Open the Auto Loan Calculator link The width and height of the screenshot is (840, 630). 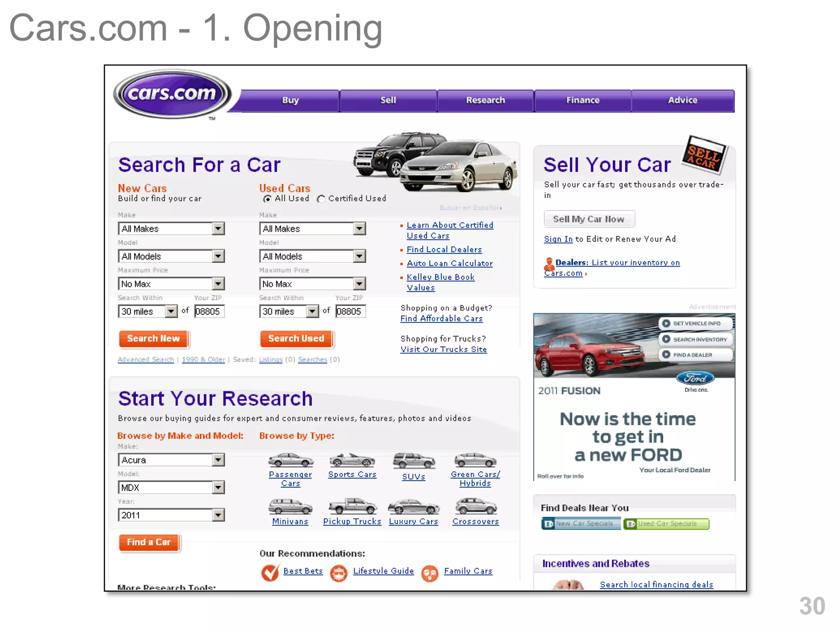pyautogui.click(x=450, y=263)
